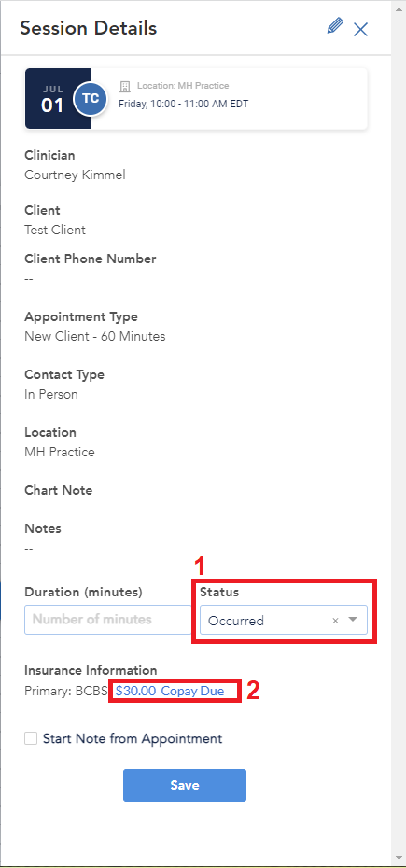
Task: Click the Test Client name
Action: [x=55, y=230]
